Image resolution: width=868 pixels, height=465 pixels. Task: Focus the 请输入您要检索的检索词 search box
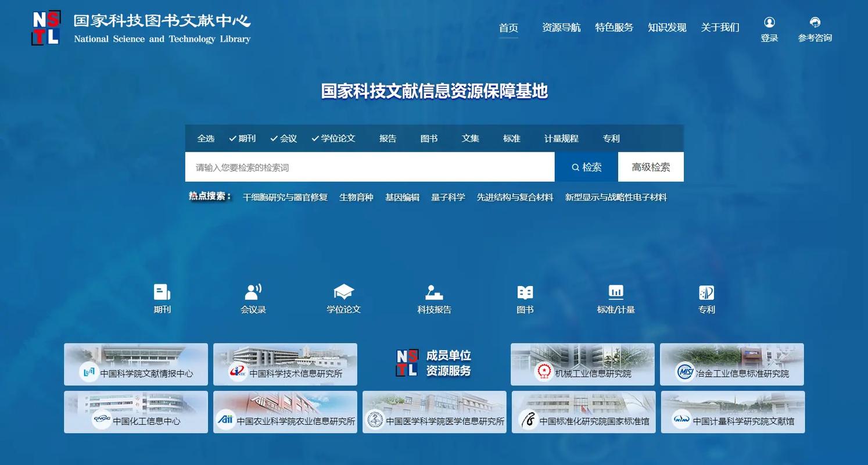(370, 167)
